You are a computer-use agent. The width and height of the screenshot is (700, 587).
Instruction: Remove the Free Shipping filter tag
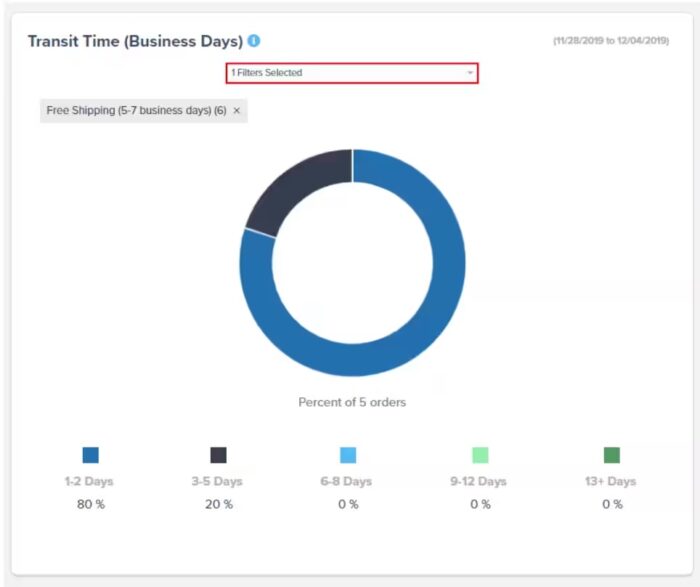[237, 110]
